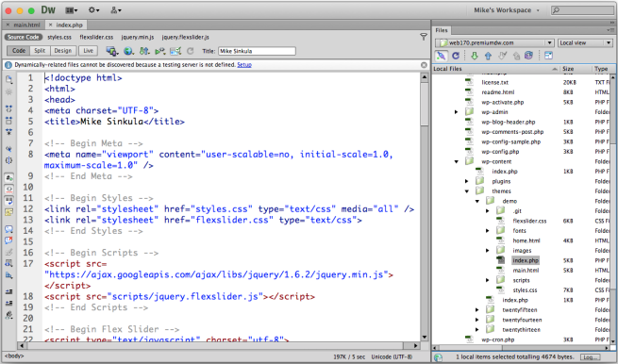Open the Multiscreen preview menu
This screenshot has height=364, width=618.
pyautogui.click(x=112, y=51)
